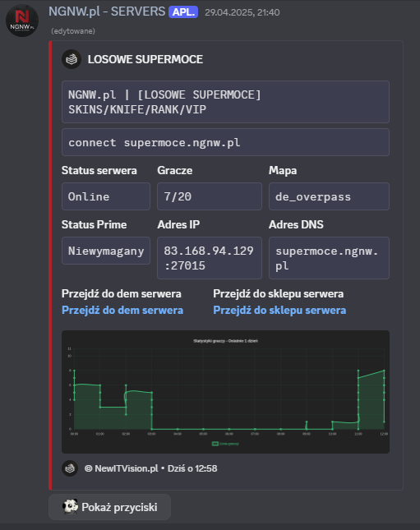Select the connect supermoce.ngnw.pl code block
Image resolution: width=420 pixels, height=530 pixels.
point(225,142)
